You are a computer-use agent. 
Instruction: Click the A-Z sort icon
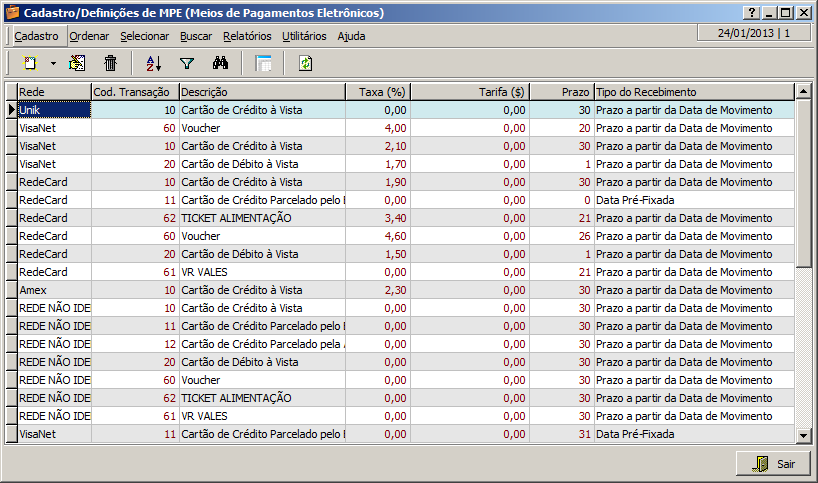[153, 63]
